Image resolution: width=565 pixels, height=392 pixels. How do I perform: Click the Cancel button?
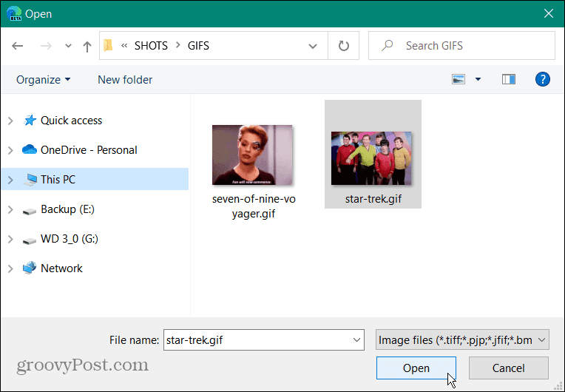tap(509, 368)
